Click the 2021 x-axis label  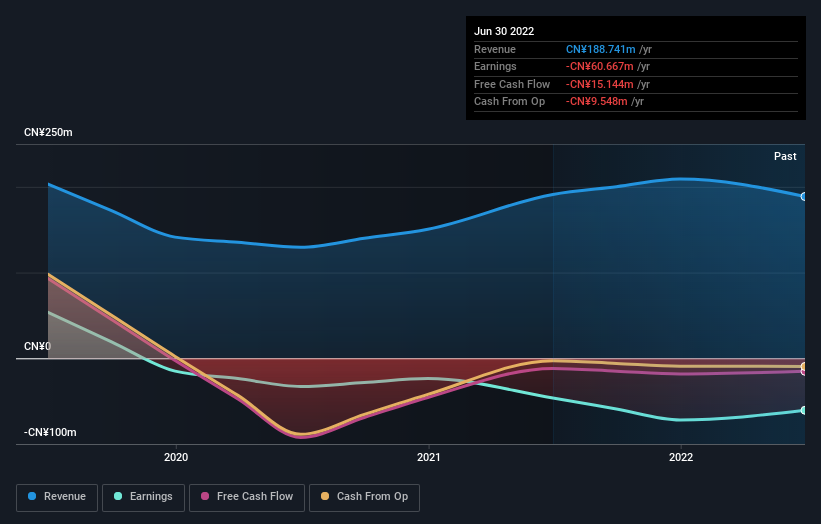[x=429, y=458]
